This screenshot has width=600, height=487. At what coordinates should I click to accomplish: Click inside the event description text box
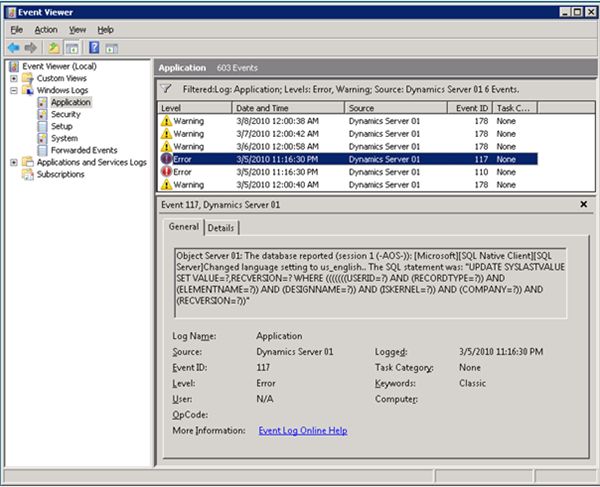[x=370, y=283]
